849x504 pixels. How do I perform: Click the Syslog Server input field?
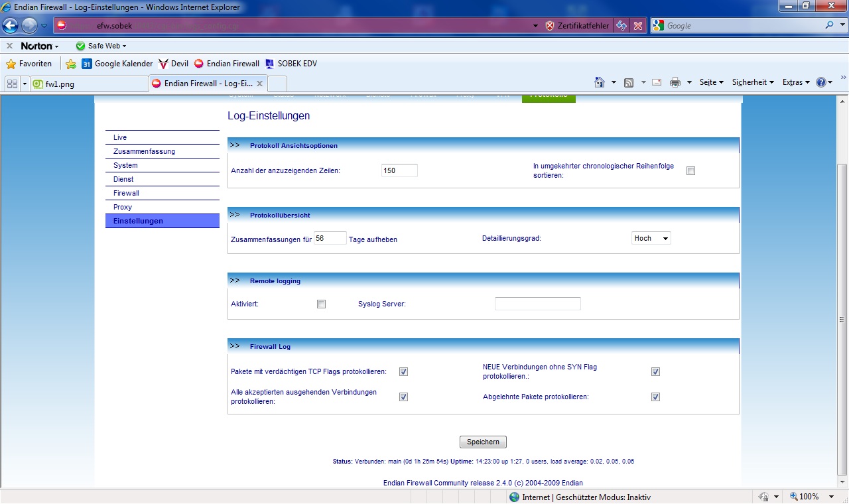point(537,304)
